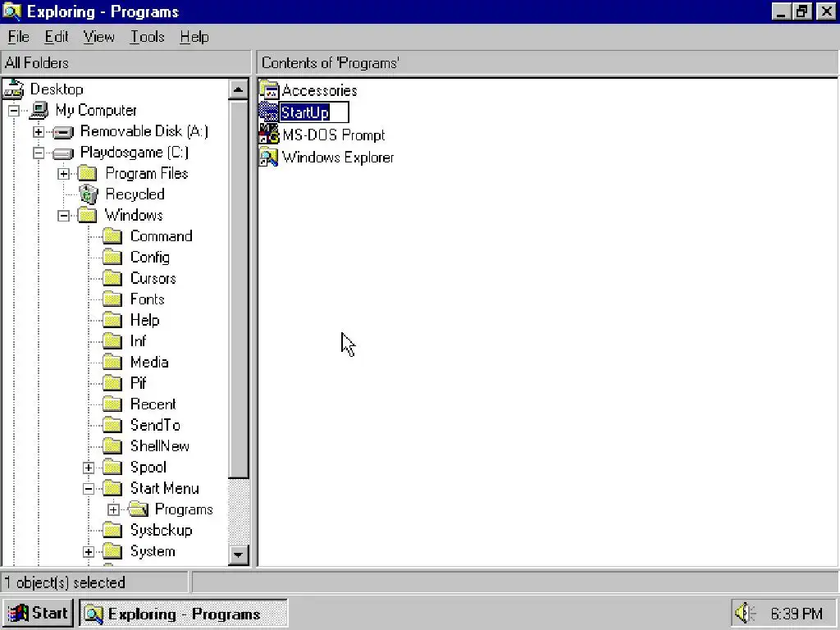
Task: Select the Start Menu folder label
Action: pos(164,489)
